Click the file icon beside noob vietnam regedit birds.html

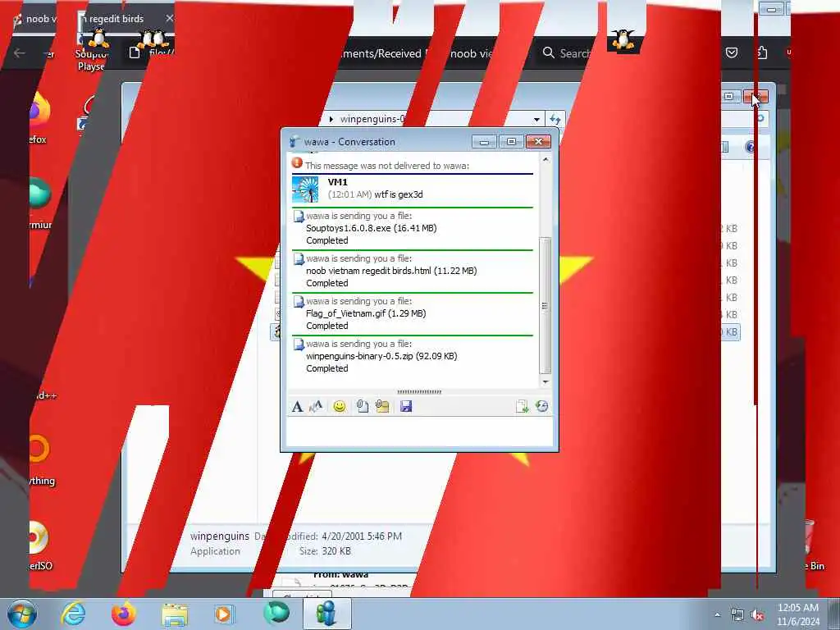point(299,259)
